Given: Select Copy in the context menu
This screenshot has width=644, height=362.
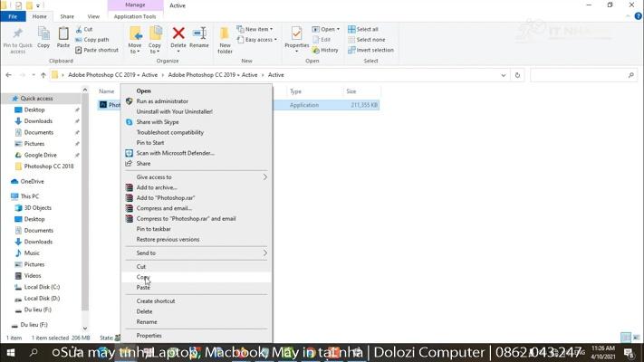Looking at the screenshot, I should [x=142, y=277].
